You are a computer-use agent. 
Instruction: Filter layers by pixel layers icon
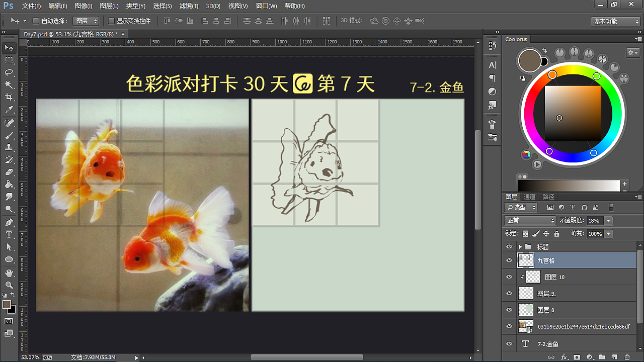pos(550,207)
